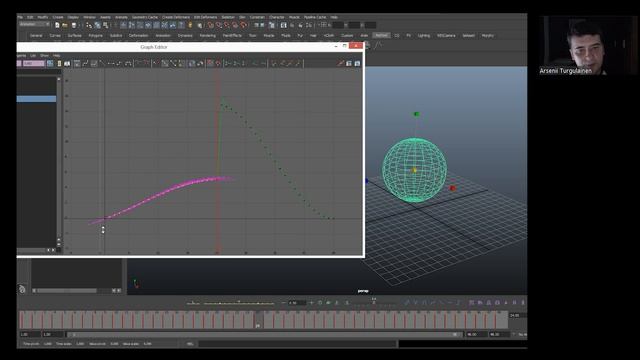Viewport: 640px width, 360px height.
Task: Open the Skeleton menu
Action: tap(228, 17)
